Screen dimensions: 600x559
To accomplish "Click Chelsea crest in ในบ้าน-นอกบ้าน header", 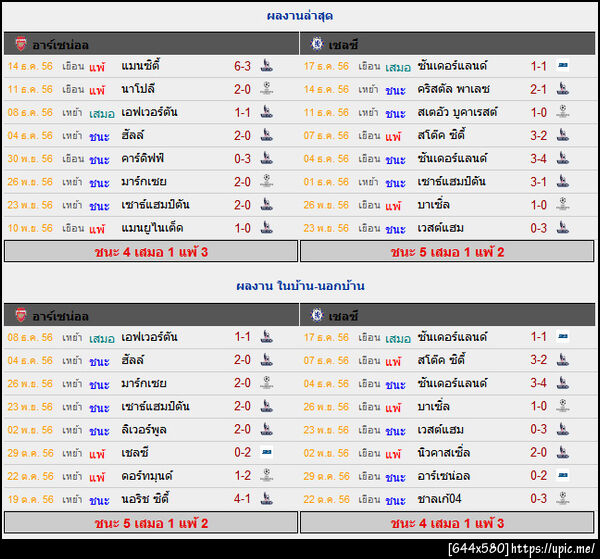I will (317, 315).
